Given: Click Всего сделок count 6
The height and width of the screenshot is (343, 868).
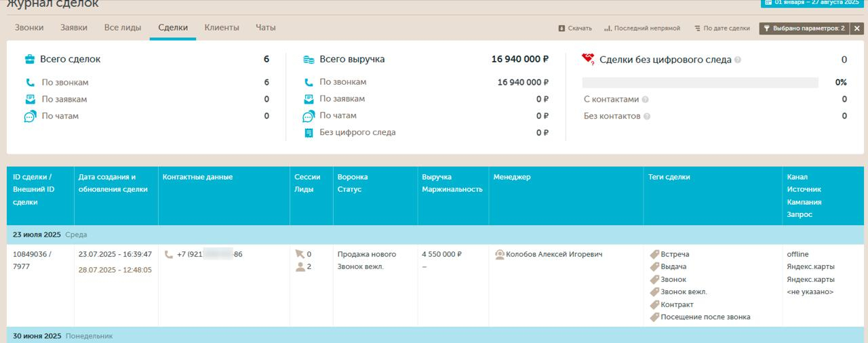Looking at the screenshot, I should [267, 59].
